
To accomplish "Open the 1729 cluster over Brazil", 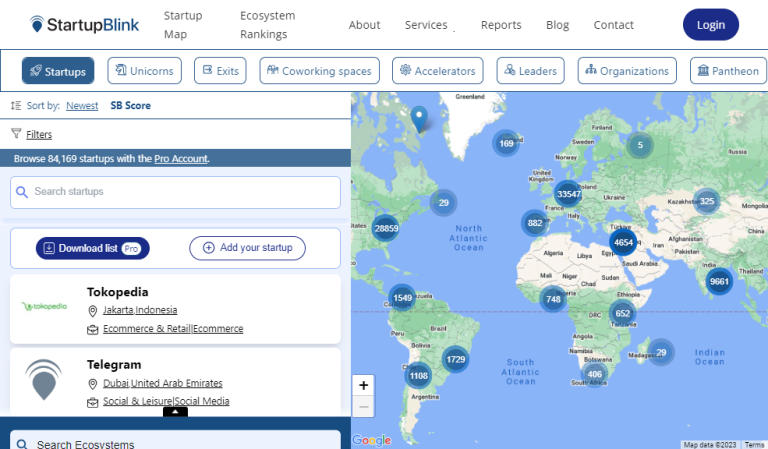I will click(x=456, y=359).
